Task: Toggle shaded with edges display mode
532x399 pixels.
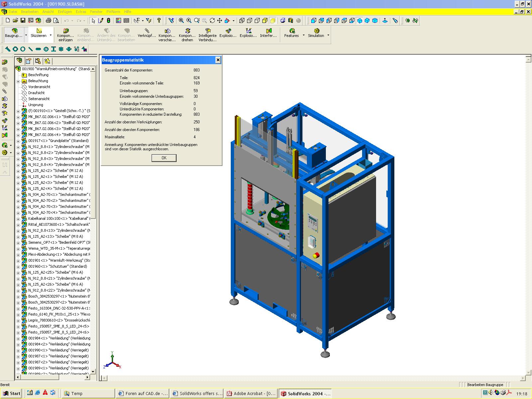Action: [265, 21]
